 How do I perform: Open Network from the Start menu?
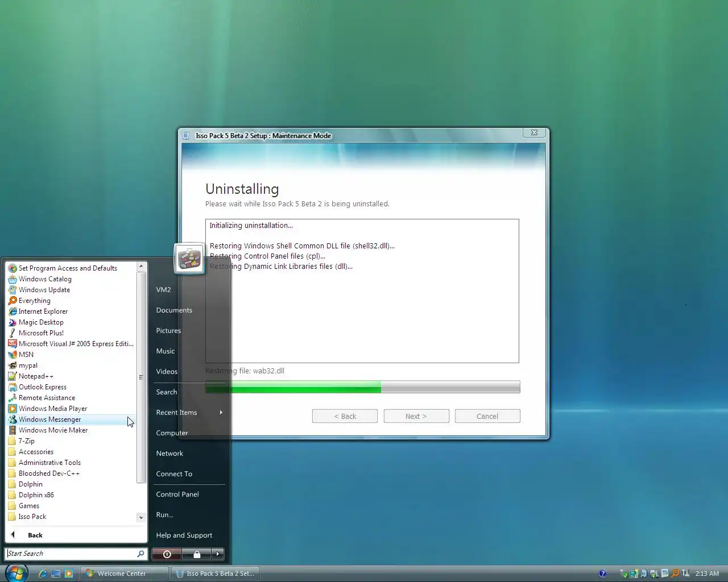point(189,453)
